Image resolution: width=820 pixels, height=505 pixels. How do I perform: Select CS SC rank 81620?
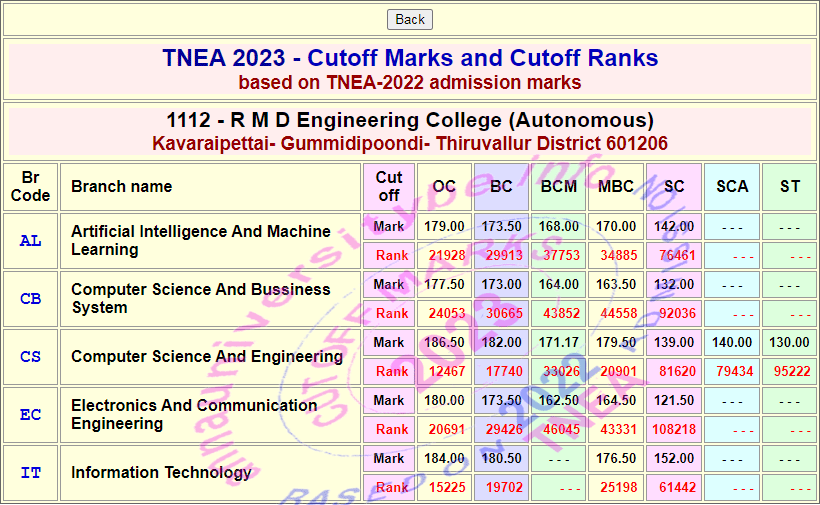pyautogui.click(x=677, y=371)
